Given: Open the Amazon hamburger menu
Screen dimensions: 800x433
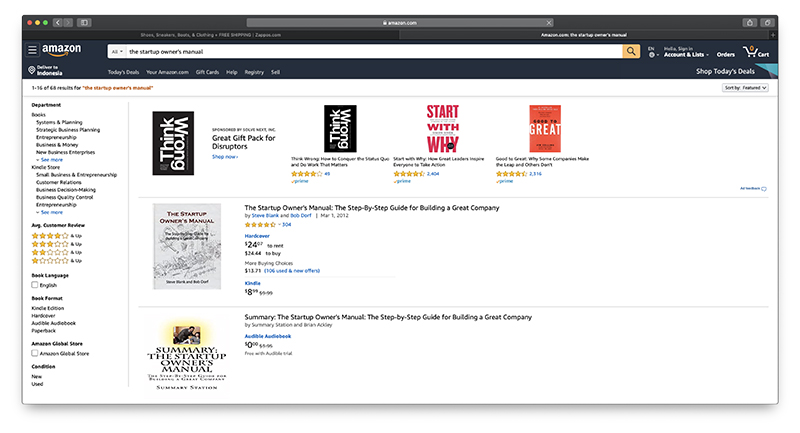Looking at the screenshot, I should (32, 50).
